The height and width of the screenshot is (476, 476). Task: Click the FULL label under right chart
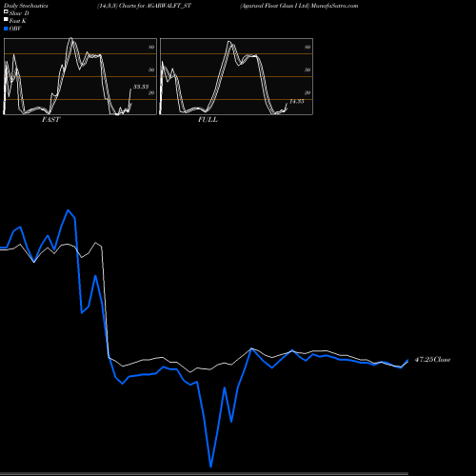point(208,120)
